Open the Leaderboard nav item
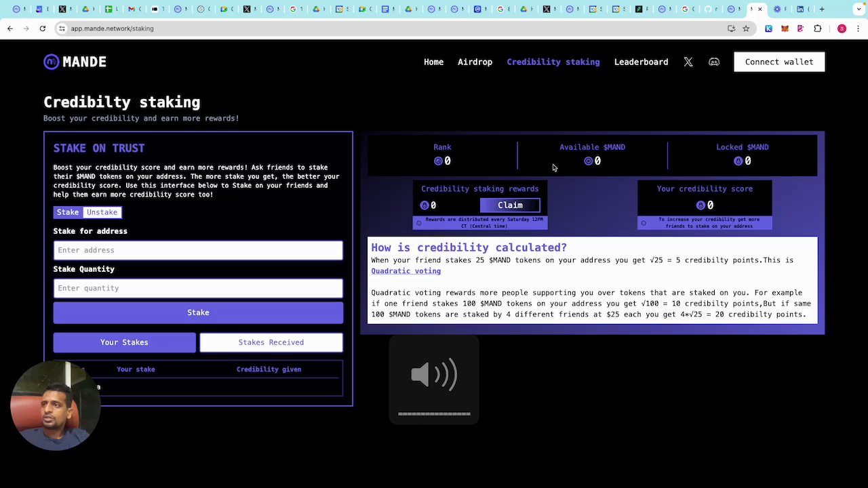Viewport: 868px width, 488px height. point(641,62)
